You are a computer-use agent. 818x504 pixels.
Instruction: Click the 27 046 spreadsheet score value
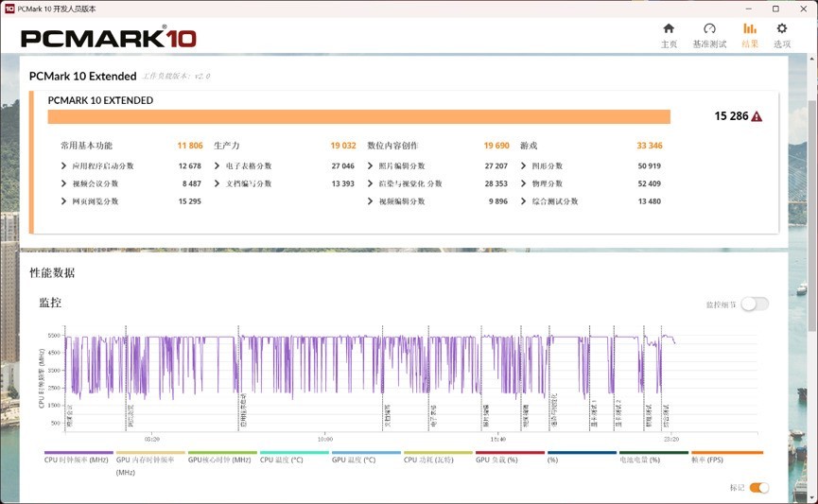point(342,165)
